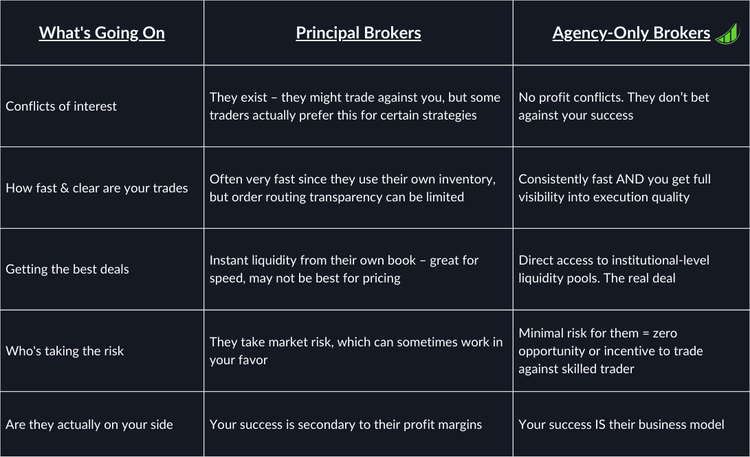Viewport: 750px width, 457px height.
Task: Click "Are they actually on your side" label
Action: pyautogui.click(x=90, y=424)
